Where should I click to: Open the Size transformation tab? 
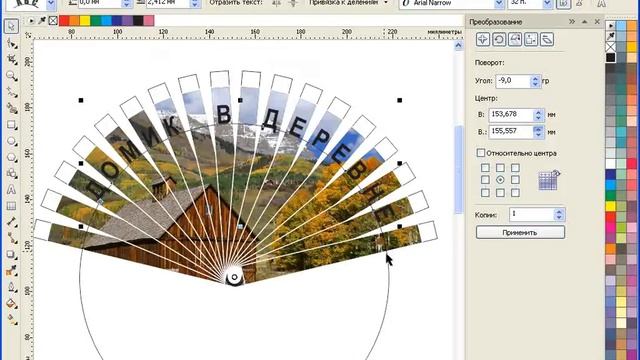click(531, 40)
